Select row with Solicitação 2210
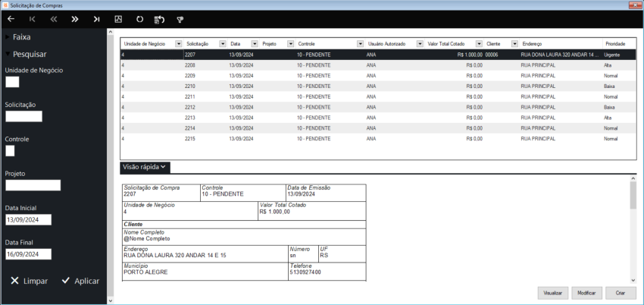The height and width of the screenshot is (305, 644). click(x=378, y=86)
